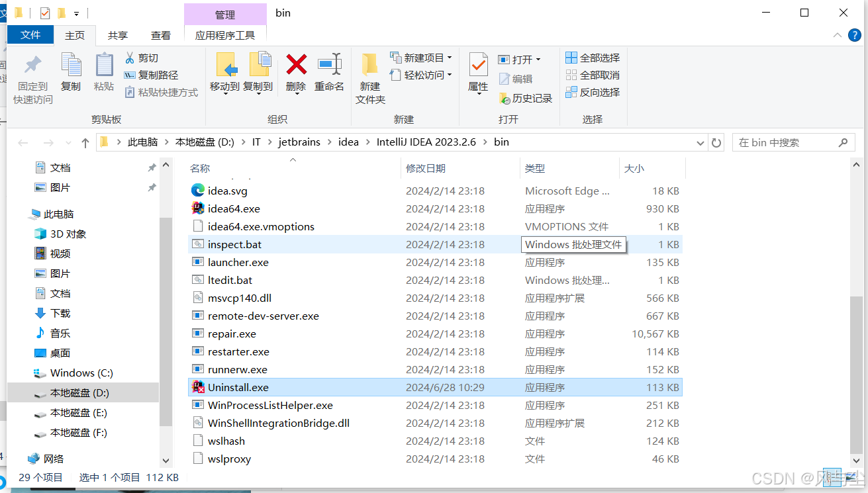This screenshot has height=493, width=868.
Task: Select the inspect.bat file
Action: pyautogui.click(x=435, y=244)
